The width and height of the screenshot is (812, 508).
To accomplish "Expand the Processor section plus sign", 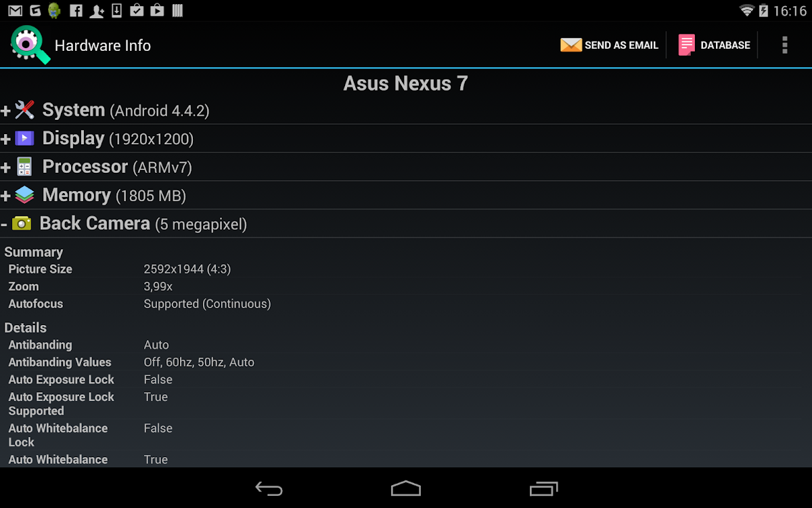I will pos(6,168).
